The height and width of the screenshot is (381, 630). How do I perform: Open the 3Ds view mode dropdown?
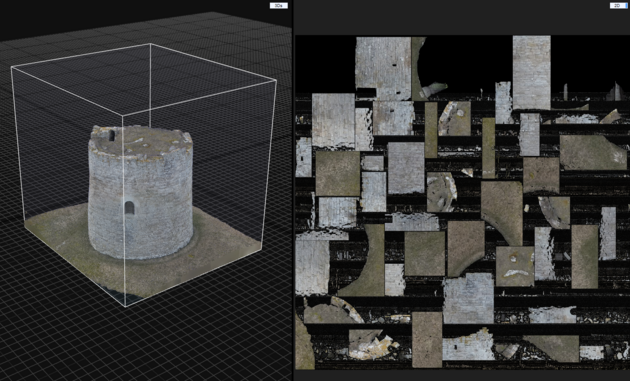click(278, 6)
